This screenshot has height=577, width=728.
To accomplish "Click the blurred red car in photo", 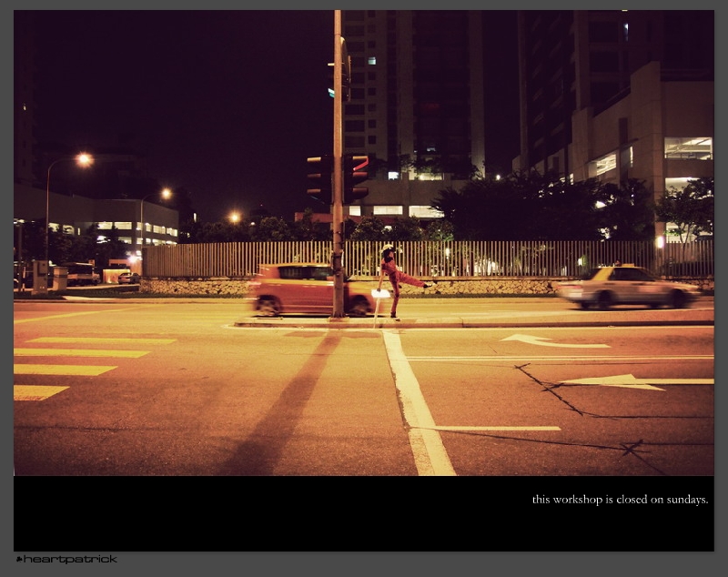I will (x=305, y=288).
